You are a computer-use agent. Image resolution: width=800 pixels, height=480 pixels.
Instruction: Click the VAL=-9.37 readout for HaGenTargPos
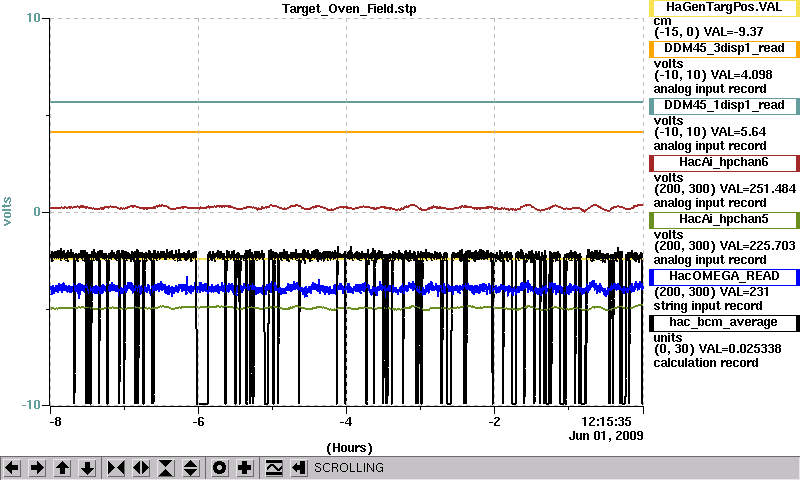pos(733,32)
